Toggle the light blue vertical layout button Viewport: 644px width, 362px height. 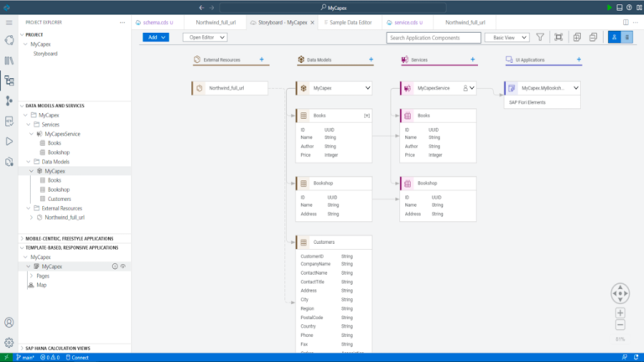pyautogui.click(x=627, y=38)
